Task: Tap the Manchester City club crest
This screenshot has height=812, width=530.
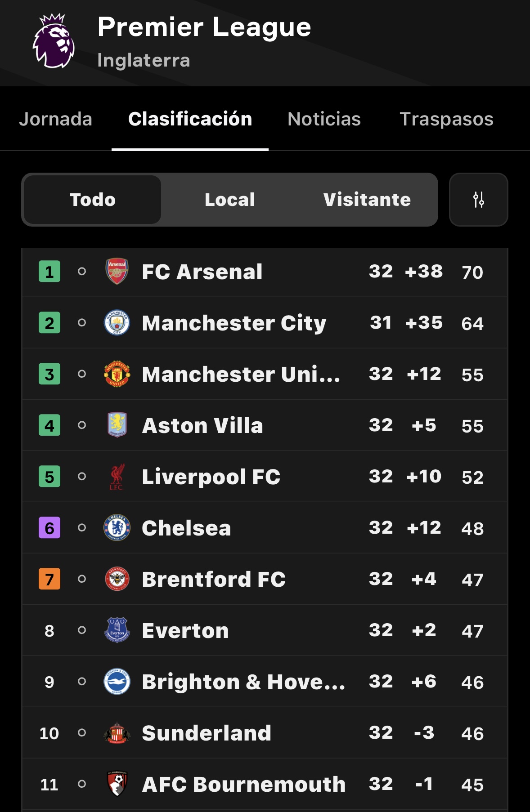Action: tap(117, 323)
